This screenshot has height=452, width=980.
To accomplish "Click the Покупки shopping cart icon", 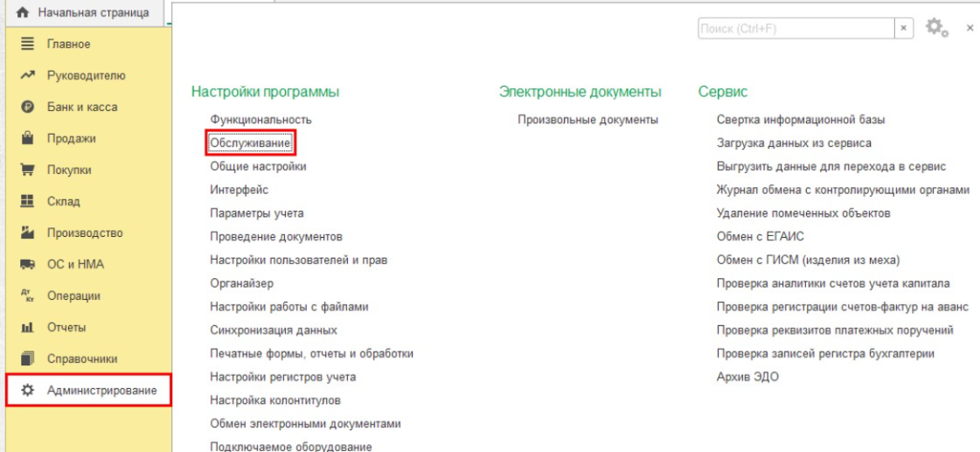I will (27, 170).
